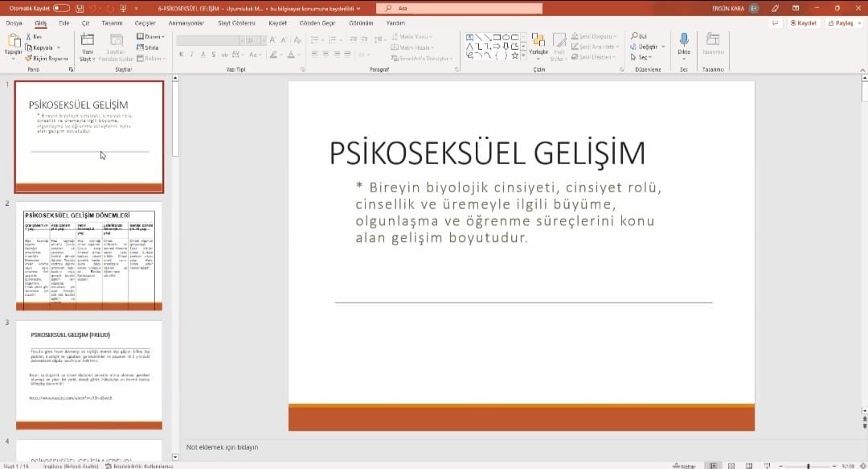This screenshot has height=469, width=868.
Task: Click the Ara search box
Action: (x=459, y=8)
